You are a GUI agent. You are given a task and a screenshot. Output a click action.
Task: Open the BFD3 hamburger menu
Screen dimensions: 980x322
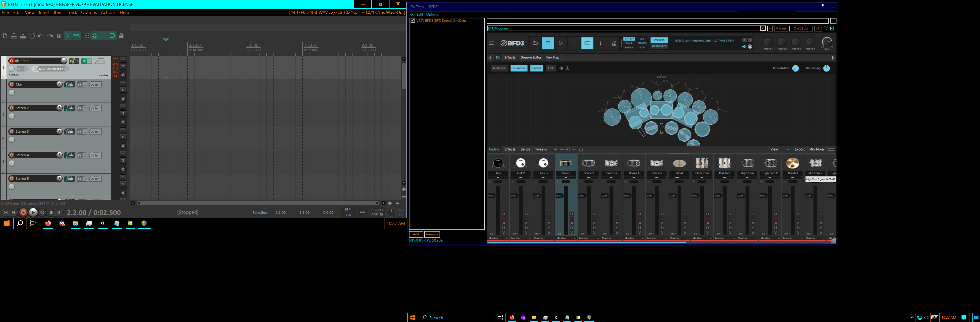[x=491, y=43]
